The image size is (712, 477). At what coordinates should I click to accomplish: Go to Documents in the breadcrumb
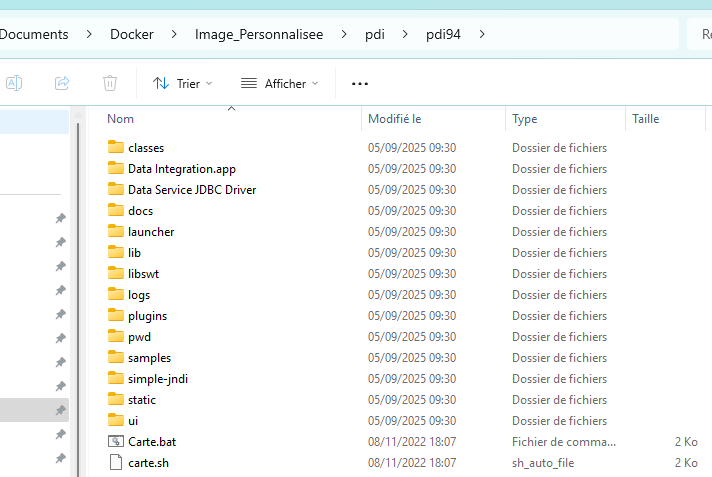click(x=34, y=35)
